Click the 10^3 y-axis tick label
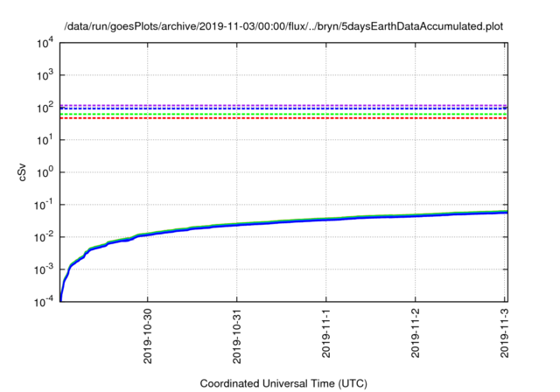 point(45,75)
